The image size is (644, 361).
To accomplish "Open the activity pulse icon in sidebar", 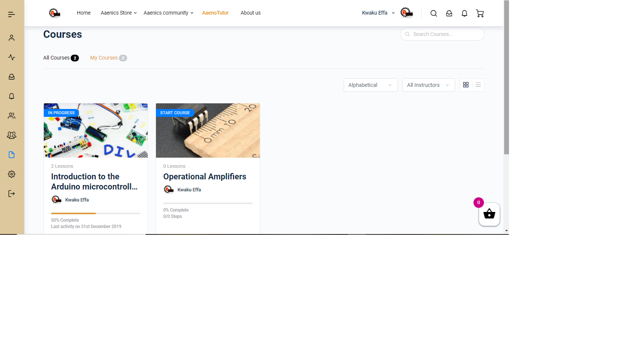I will pos(12,57).
